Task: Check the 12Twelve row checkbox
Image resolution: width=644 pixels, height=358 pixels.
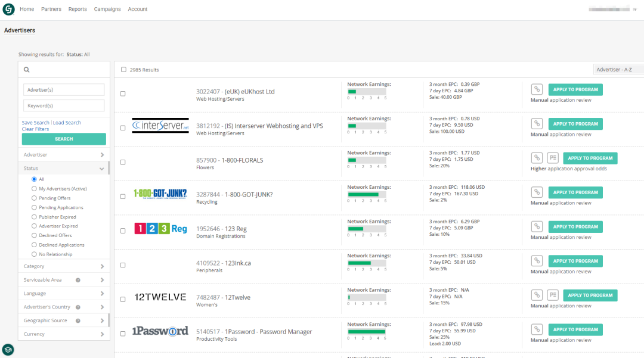Action: pos(123,300)
